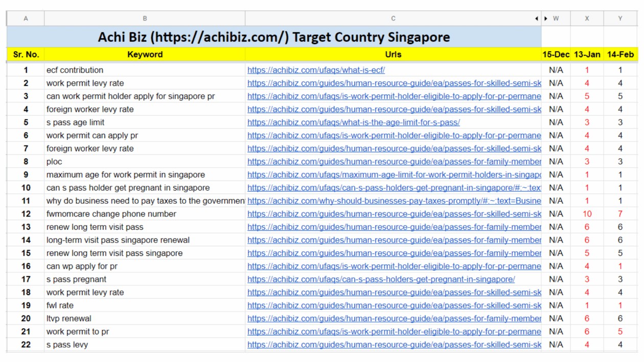
Task: Select column X header
Action: [587, 18]
